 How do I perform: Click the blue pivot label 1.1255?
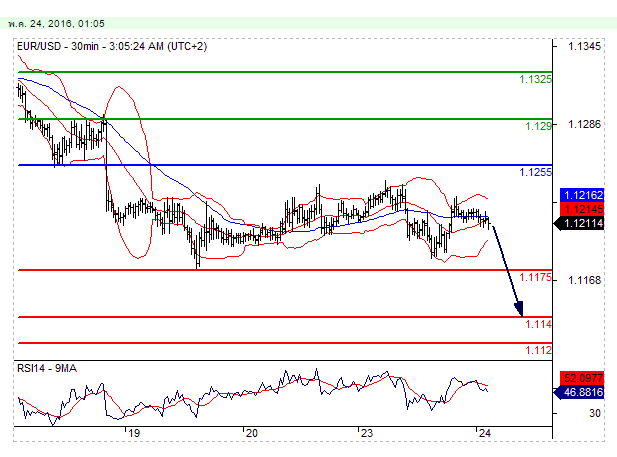(x=536, y=172)
